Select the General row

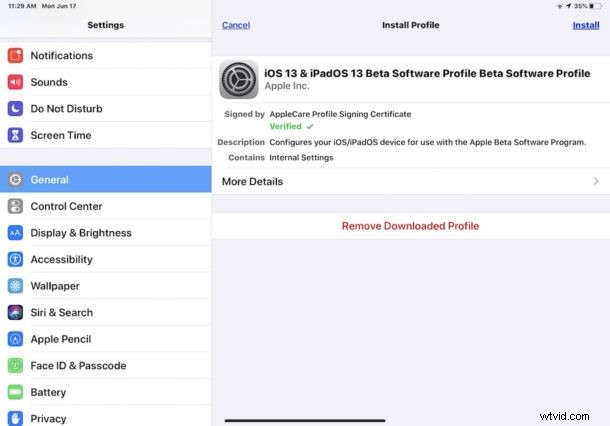[x=106, y=179]
